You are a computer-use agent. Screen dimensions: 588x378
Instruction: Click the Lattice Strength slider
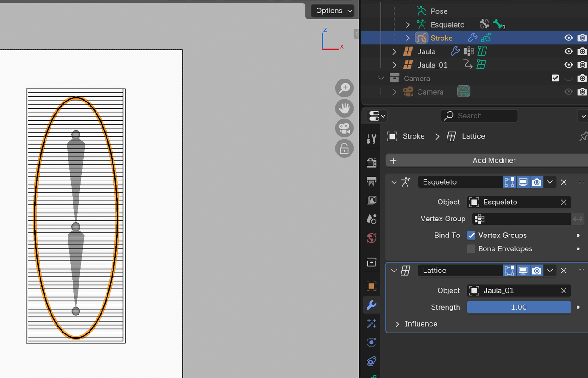point(519,307)
